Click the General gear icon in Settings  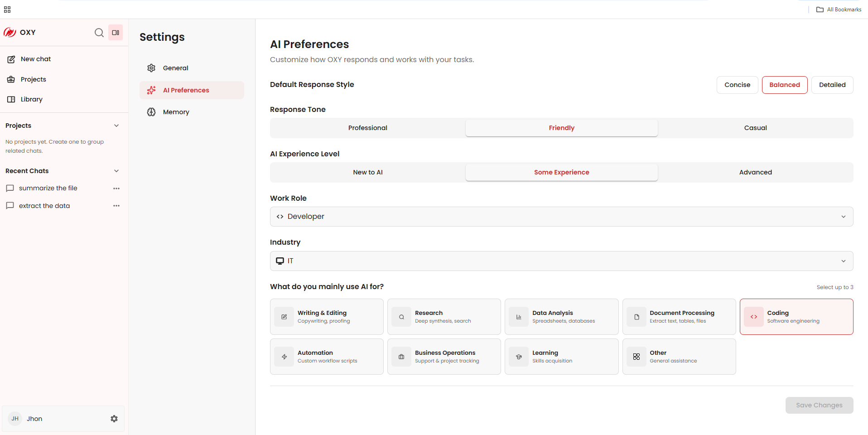pos(151,68)
